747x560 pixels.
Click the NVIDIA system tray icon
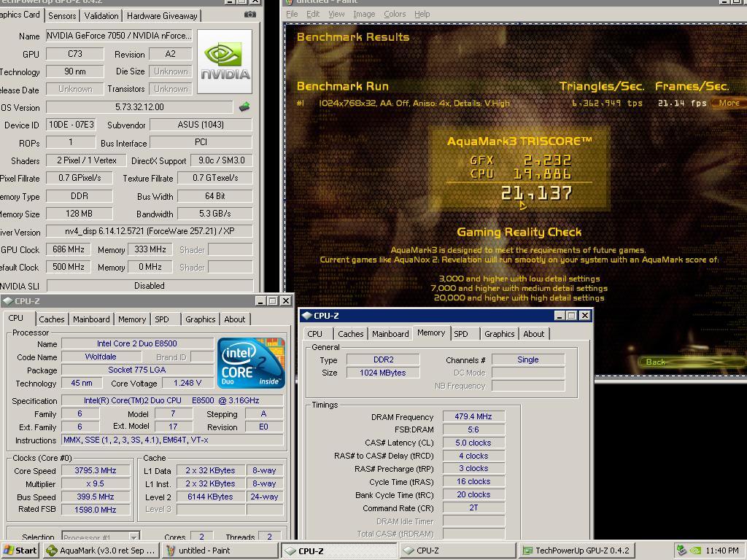tap(695, 551)
